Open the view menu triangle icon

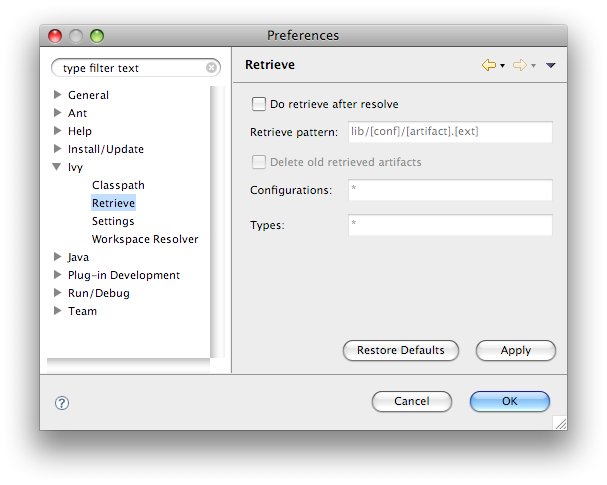click(x=550, y=66)
